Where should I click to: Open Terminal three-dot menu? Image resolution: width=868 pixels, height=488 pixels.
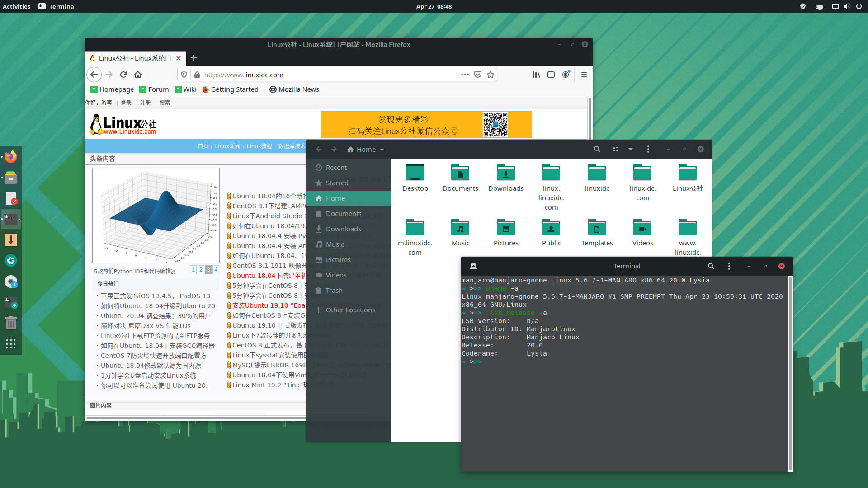click(729, 266)
